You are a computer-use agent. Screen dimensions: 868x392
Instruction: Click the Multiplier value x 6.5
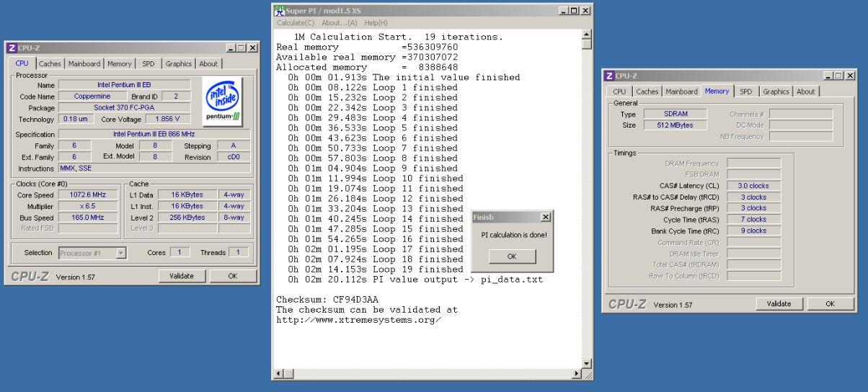click(x=87, y=206)
